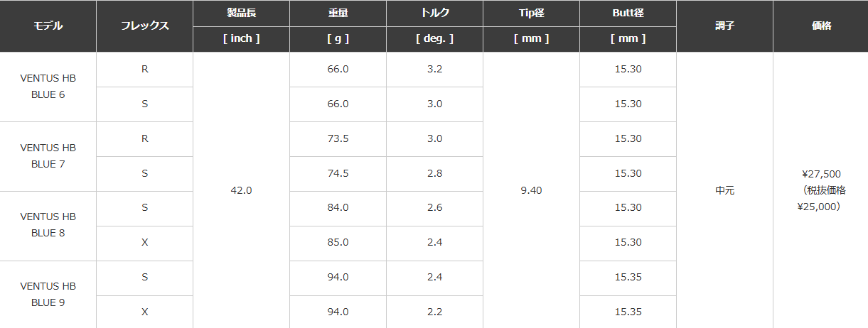Select the VENTUS HB BLUE 8 model cell

coord(48,225)
